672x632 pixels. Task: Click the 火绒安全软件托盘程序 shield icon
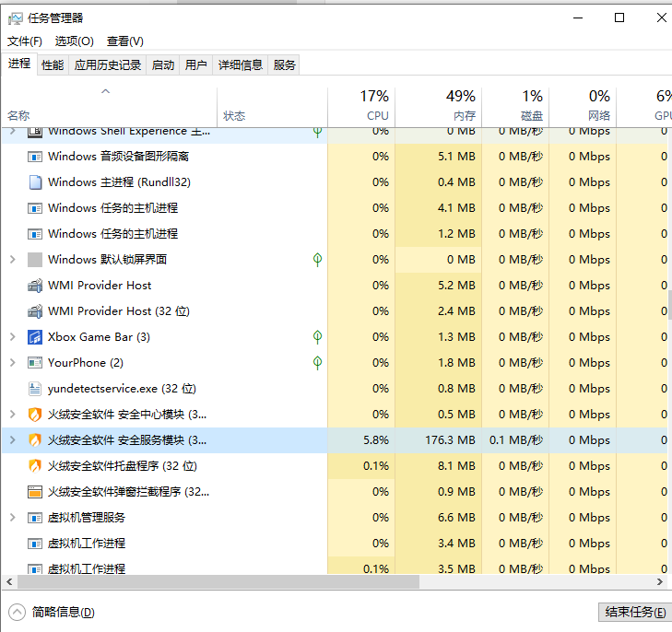(35, 466)
